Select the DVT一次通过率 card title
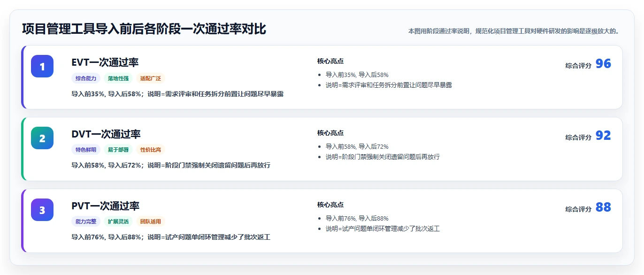Image resolution: width=644 pixels, height=275 pixels. point(106,134)
